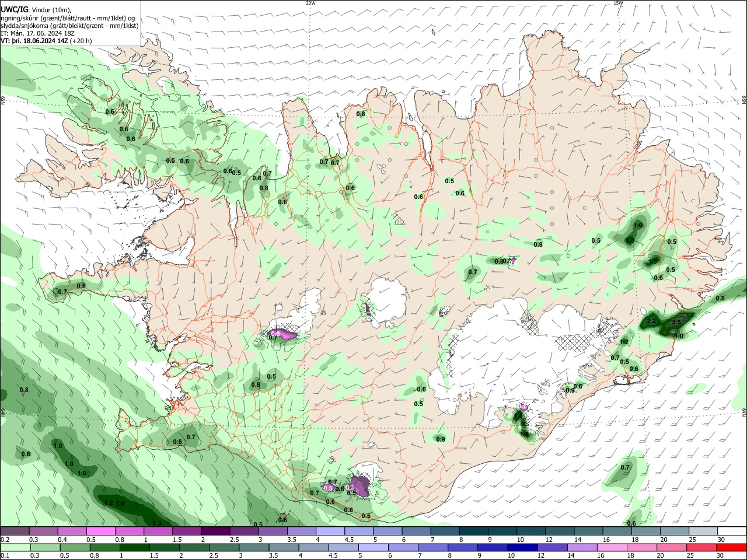Click the 15W longitude label
This screenshot has height=560, width=747.
tap(618, 3)
